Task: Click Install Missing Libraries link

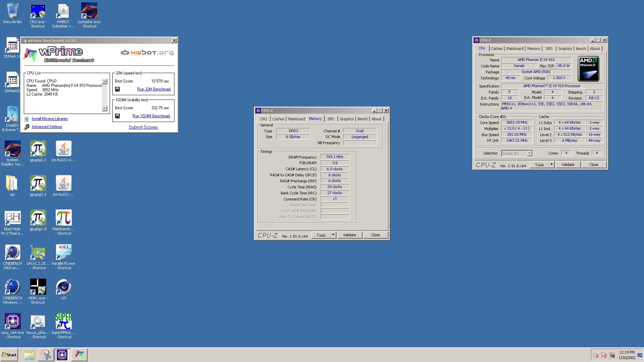Action: coord(50,119)
